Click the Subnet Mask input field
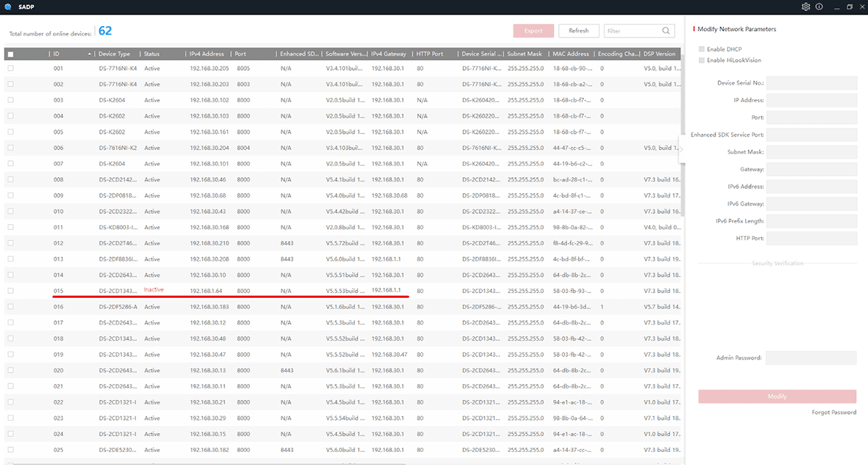Screen dimensions: 868x465 [811, 152]
